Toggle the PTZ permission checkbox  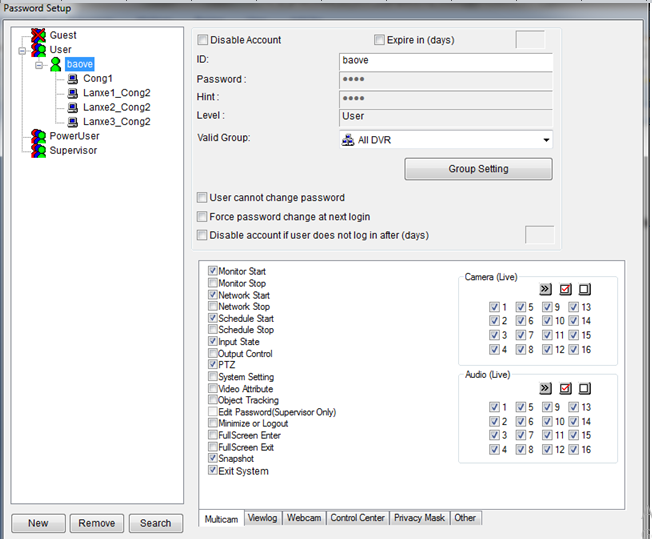pyautogui.click(x=213, y=365)
